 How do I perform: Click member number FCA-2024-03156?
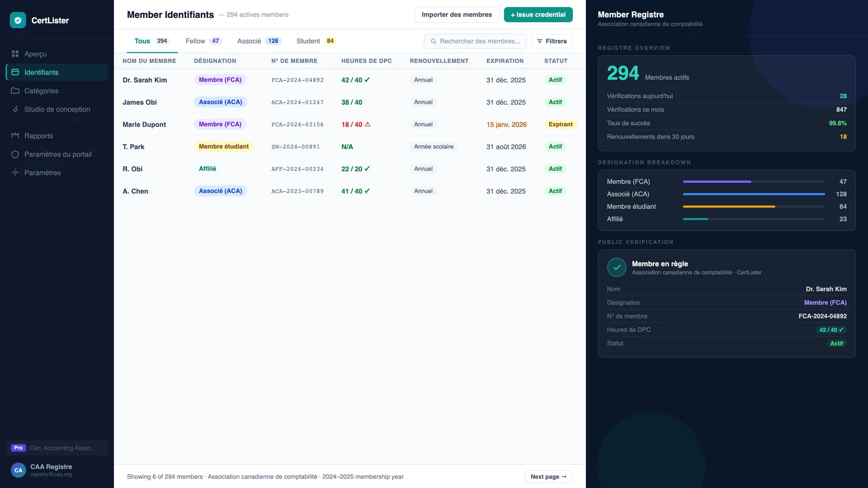pyautogui.click(x=297, y=124)
